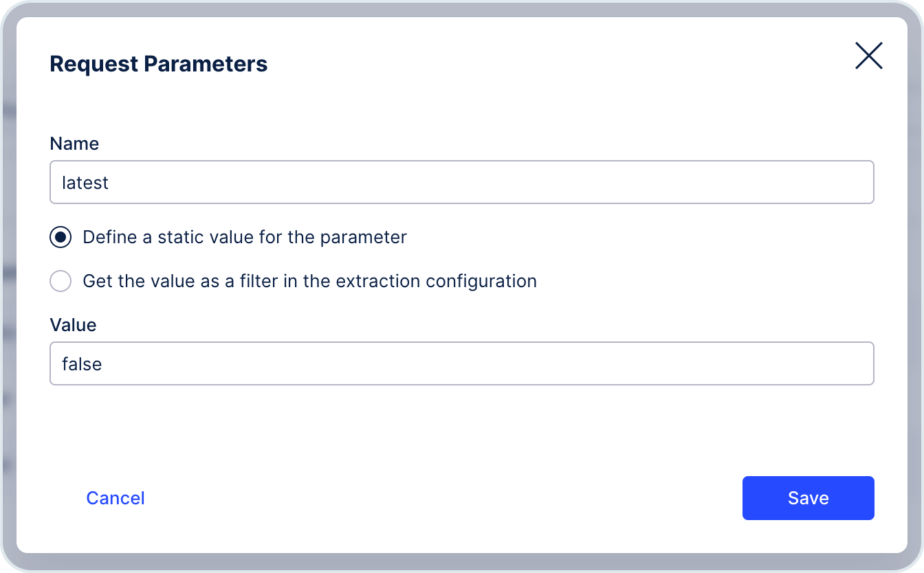Viewport: 924px width, 573px height.
Task: Click the Name field label
Action: coord(74,144)
